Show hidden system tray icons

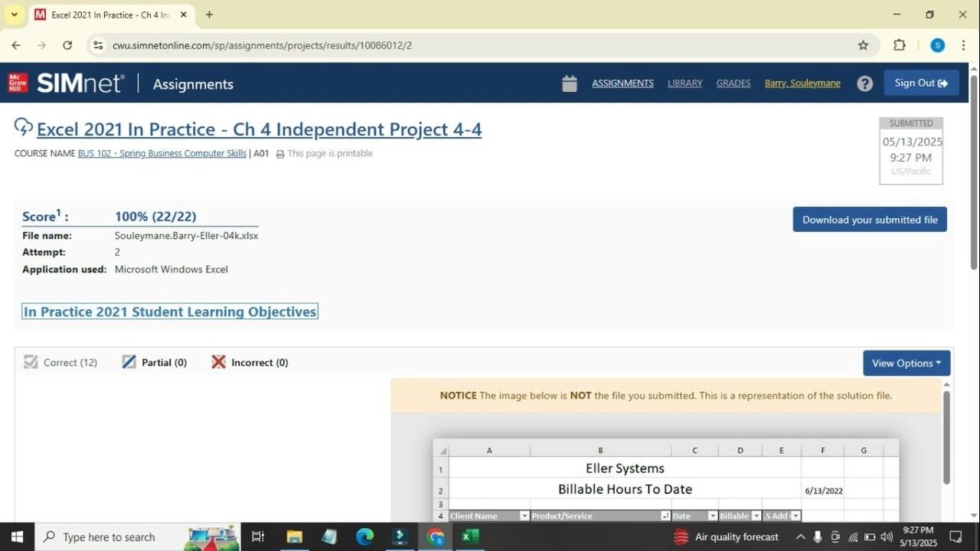pyautogui.click(x=801, y=536)
